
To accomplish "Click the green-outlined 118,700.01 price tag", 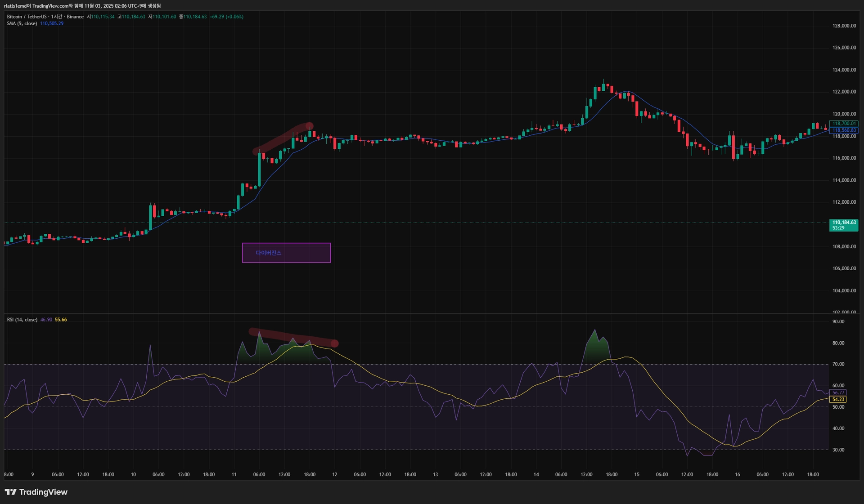I will tap(844, 123).
